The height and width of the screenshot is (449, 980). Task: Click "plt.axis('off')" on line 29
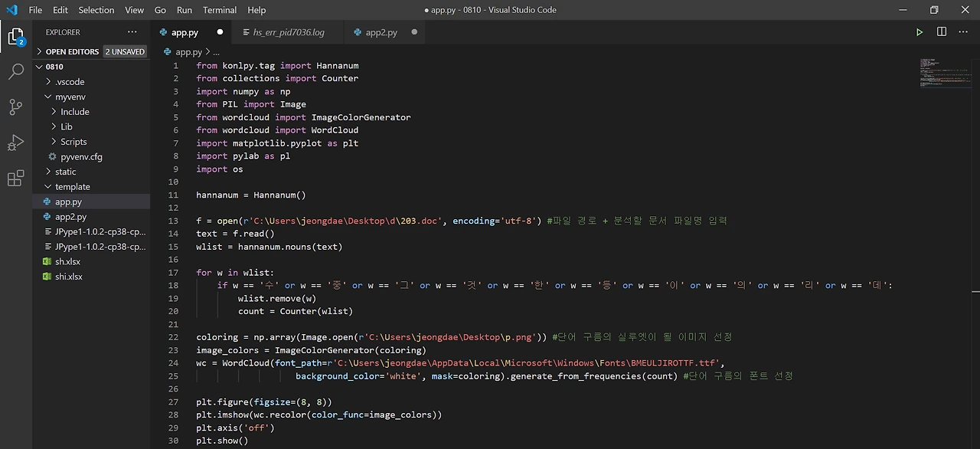tap(235, 428)
